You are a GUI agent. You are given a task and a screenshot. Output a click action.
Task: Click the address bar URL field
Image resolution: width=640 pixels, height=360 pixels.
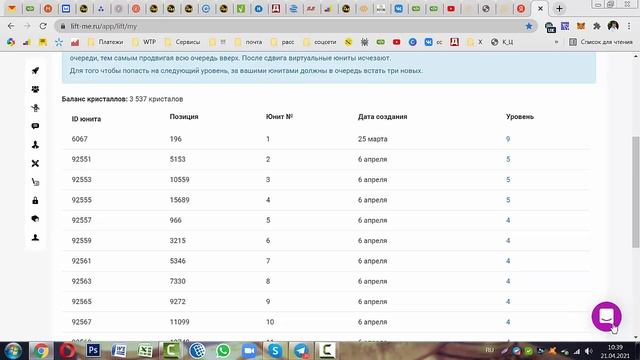294,26
